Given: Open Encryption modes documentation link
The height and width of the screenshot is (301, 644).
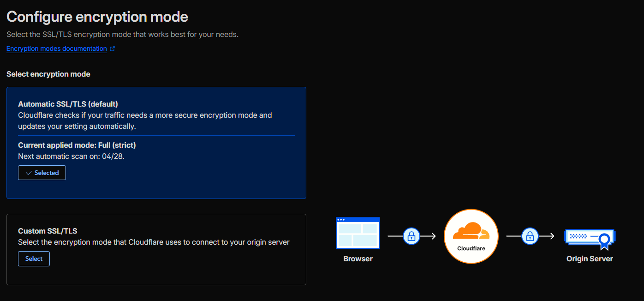Looking at the screenshot, I should [x=57, y=48].
